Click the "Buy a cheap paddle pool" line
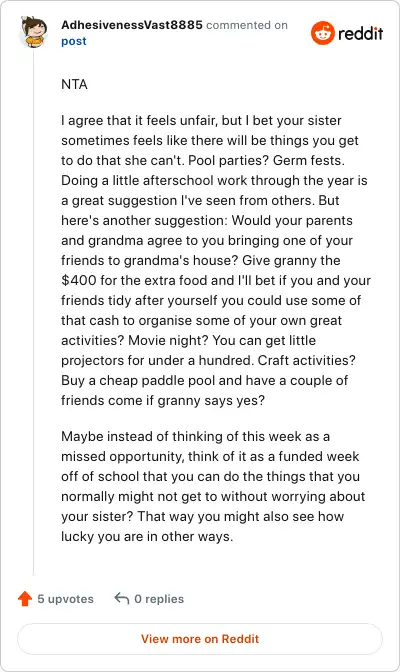This screenshot has height=672, width=400. [205, 381]
